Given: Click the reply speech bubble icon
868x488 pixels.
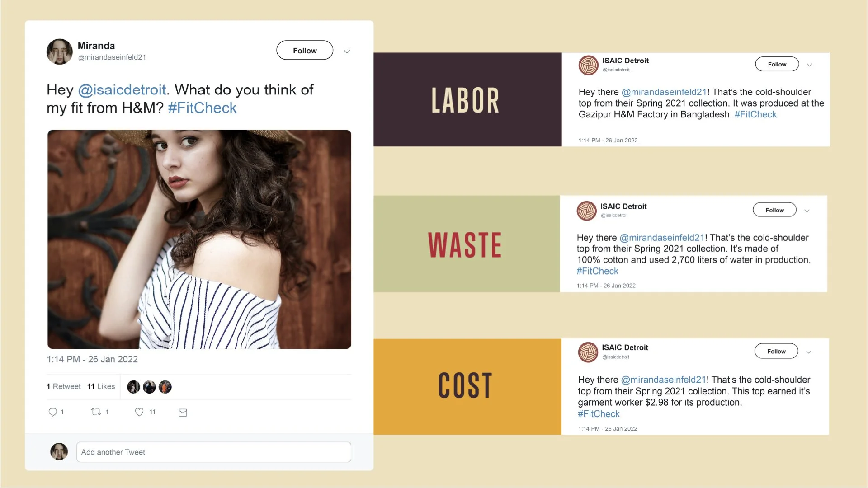Looking at the screenshot, I should click(x=53, y=412).
